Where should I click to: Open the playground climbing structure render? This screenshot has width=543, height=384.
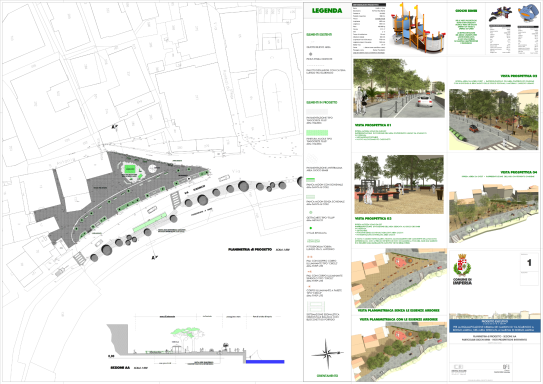(416, 28)
